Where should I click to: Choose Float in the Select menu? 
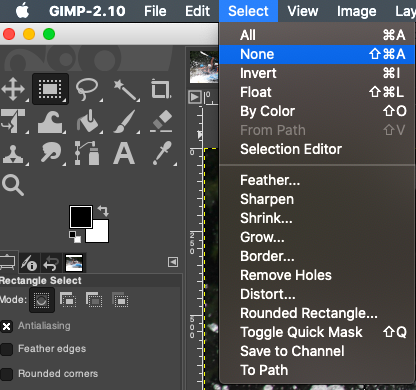click(x=317, y=92)
